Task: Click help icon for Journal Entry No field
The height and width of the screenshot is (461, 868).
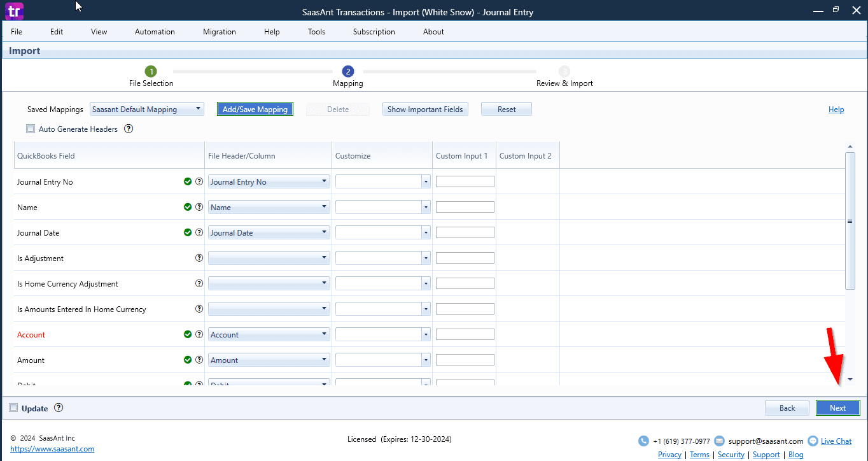Action: point(199,181)
